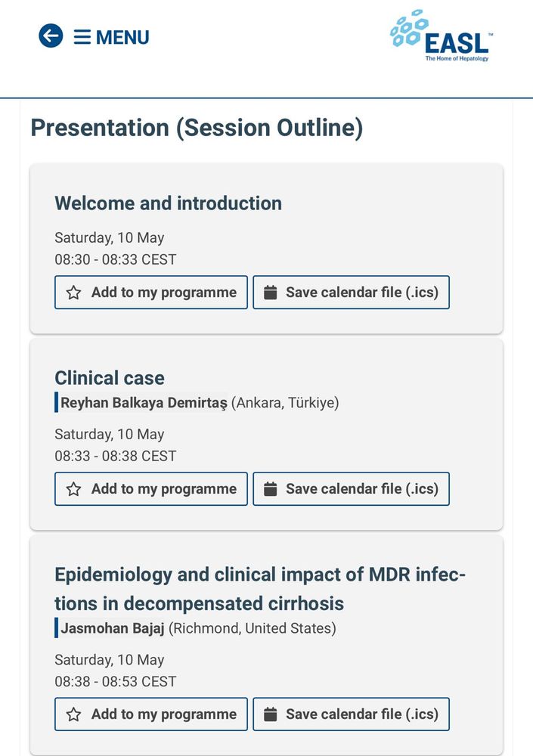Open the Epidemiology and clinical impact title
Image resolution: width=533 pixels, height=756 pixels.
[260, 589]
